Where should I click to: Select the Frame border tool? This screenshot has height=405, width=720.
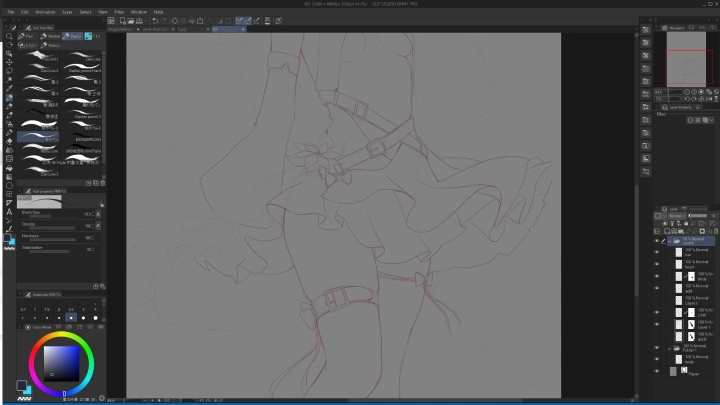click(x=9, y=194)
